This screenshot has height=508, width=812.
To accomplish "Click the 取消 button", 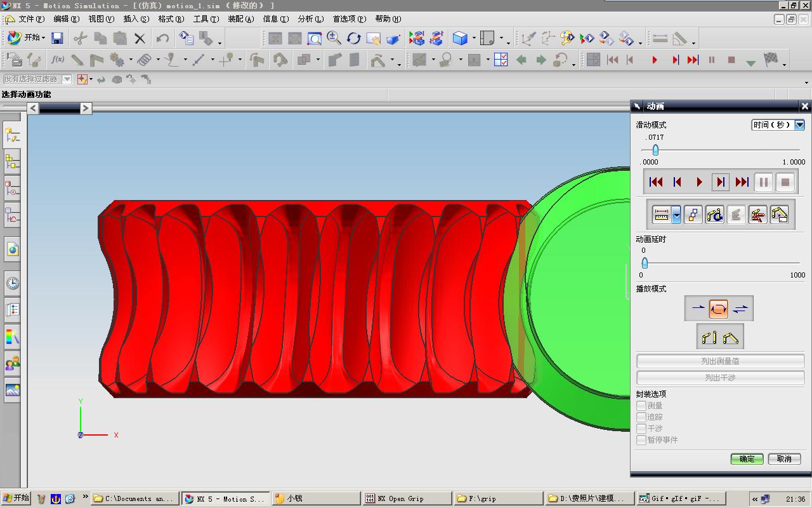I will point(784,458).
